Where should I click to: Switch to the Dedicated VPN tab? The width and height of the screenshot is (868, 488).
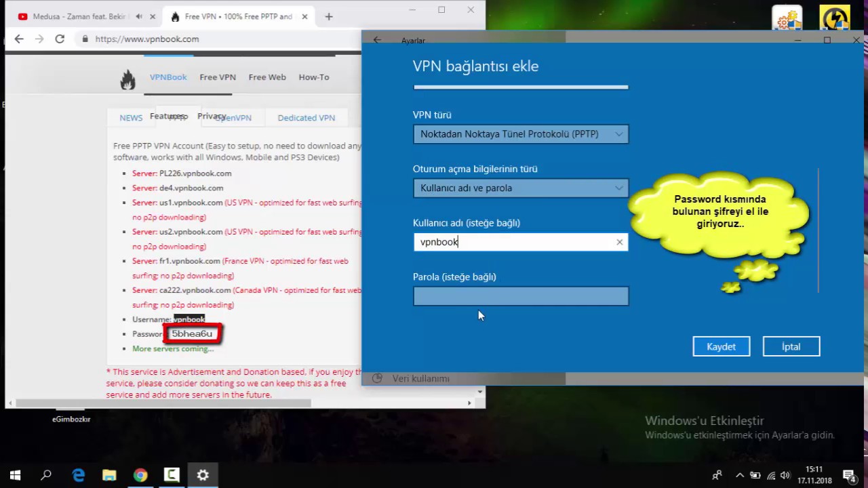click(307, 118)
